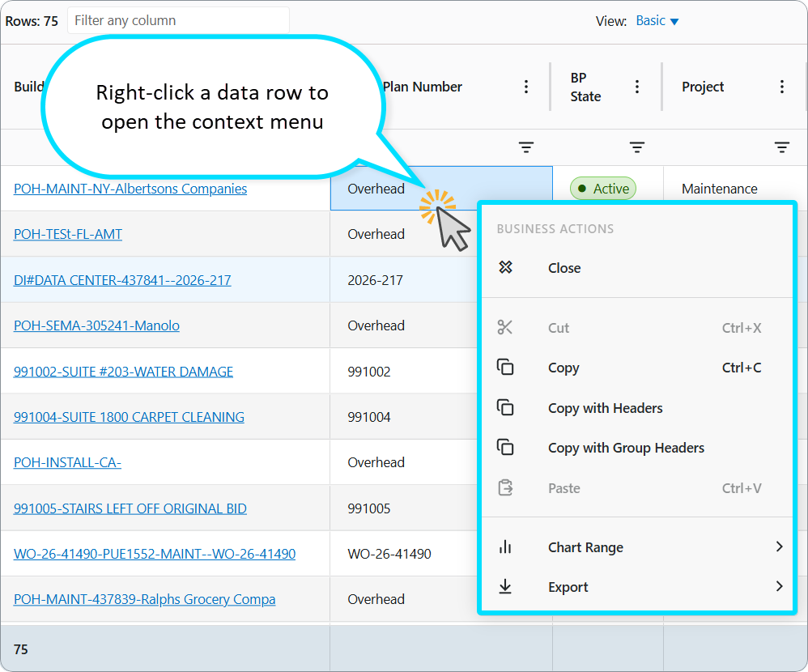Select Cut from the context menu
Image resolution: width=808 pixels, height=672 pixels.
point(637,328)
